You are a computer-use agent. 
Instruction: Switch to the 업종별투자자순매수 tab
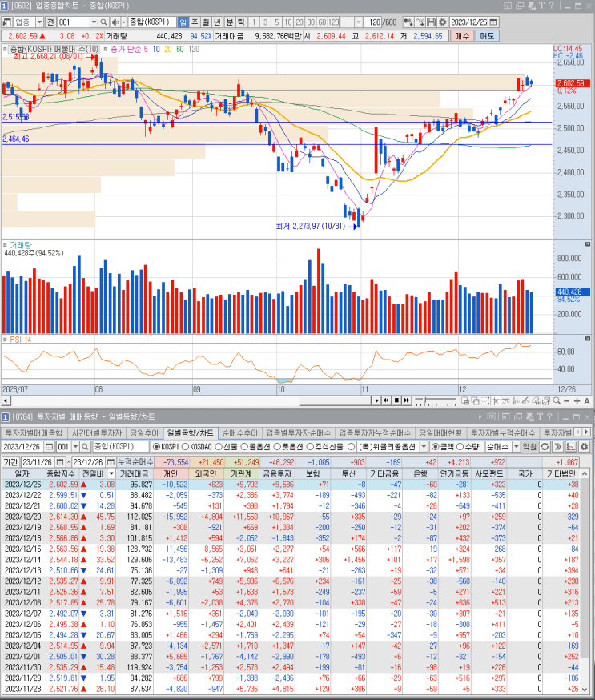[298, 432]
